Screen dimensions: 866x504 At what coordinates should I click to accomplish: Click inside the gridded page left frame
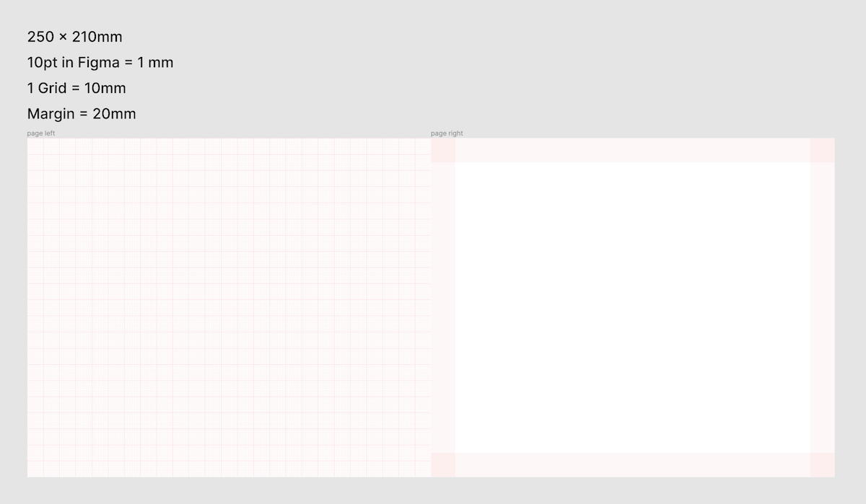229,307
